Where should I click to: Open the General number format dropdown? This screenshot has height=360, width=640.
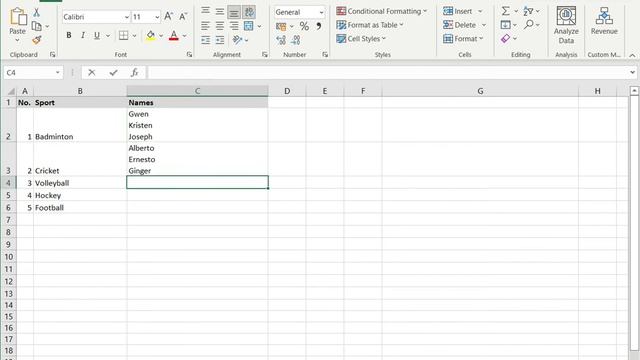click(x=321, y=13)
